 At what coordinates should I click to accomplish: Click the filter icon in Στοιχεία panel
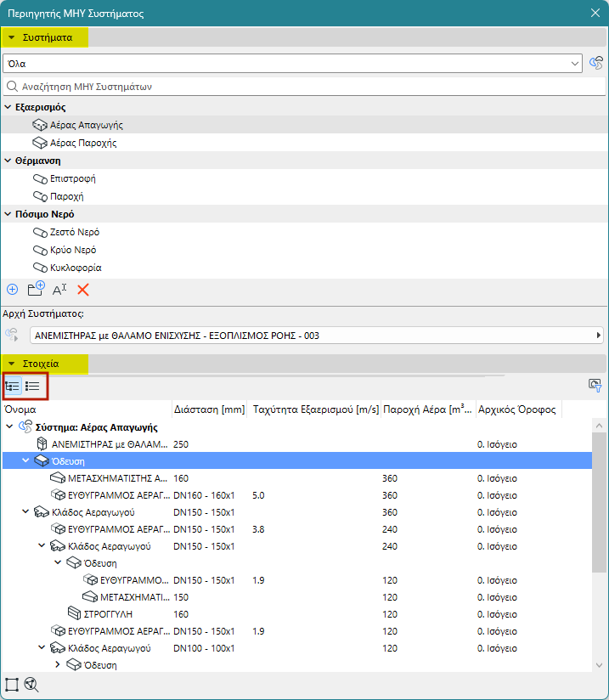[x=595, y=386]
